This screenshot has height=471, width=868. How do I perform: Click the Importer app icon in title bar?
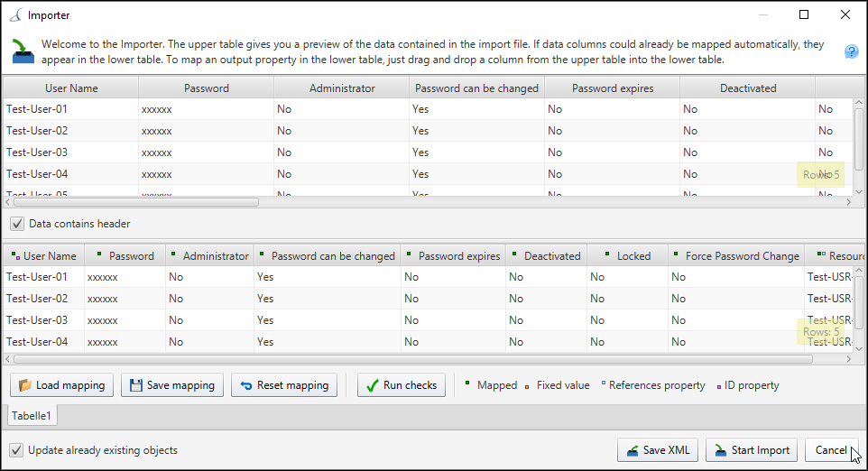pyautogui.click(x=15, y=15)
